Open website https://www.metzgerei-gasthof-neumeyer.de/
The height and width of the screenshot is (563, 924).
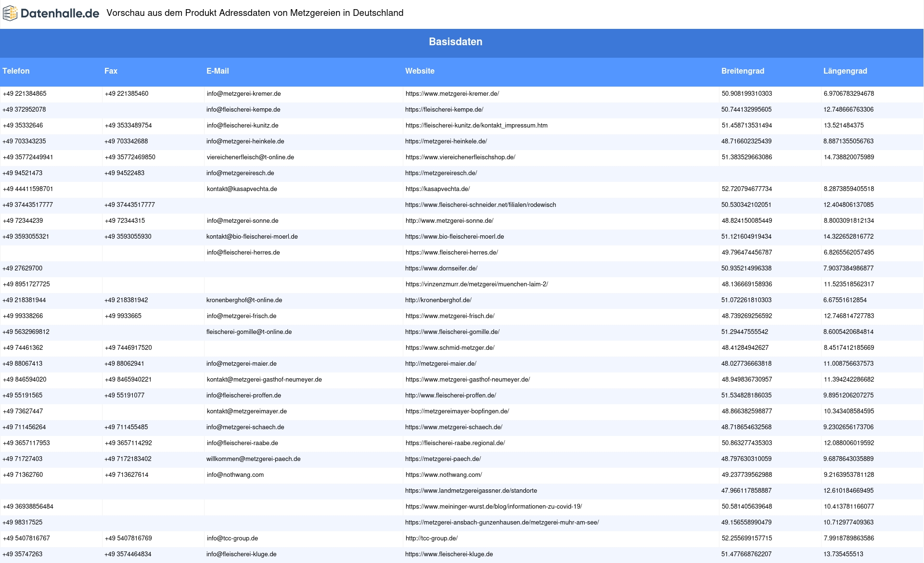pyautogui.click(x=468, y=380)
